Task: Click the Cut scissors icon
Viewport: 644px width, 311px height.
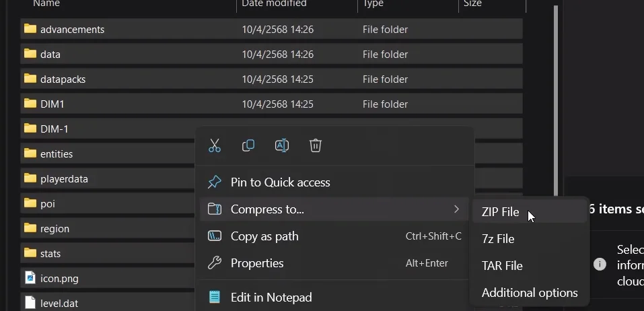Action: pyautogui.click(x=215, y=145)
